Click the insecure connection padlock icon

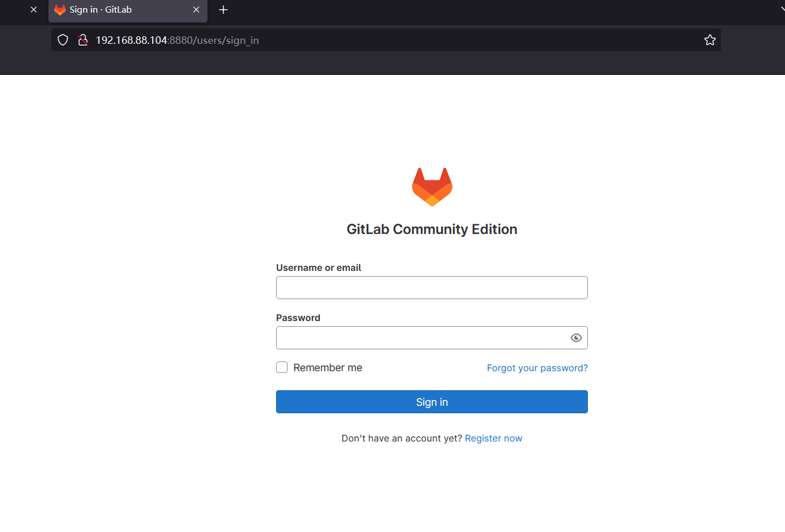pyautogui.click(x=83, y=40)
